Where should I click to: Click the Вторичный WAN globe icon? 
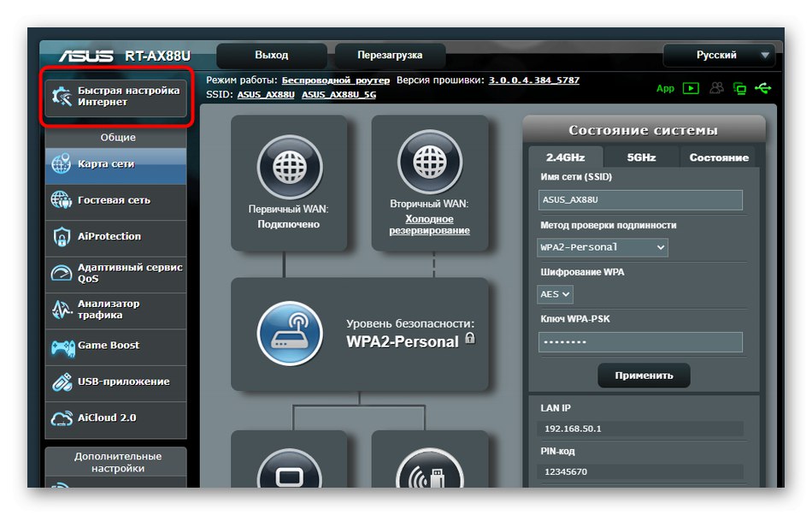tap(430, 163)
